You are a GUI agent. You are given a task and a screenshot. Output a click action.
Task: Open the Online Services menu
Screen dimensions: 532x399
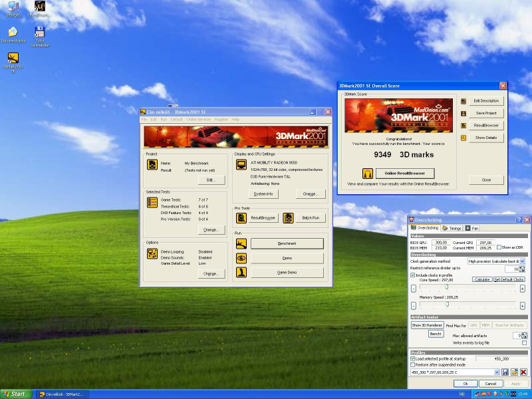(198, 120)
